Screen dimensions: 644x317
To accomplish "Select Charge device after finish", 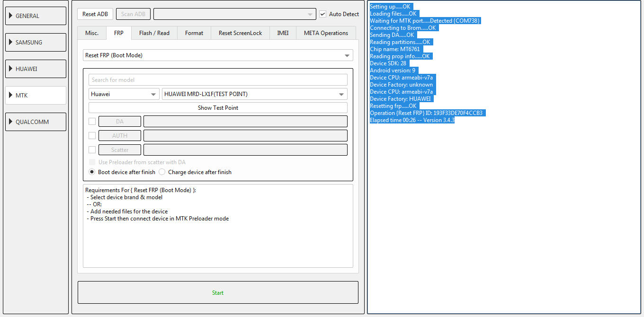I will 162,172.
